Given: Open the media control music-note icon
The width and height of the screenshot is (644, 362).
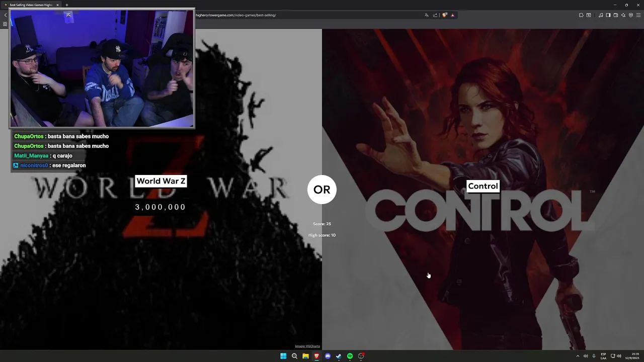Looking at the screenshot, I should (x=601, y=15).
